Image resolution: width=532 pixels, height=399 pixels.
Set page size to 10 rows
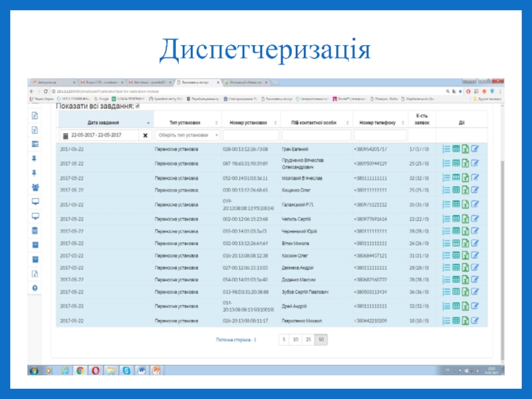click(x=295, y=339)
